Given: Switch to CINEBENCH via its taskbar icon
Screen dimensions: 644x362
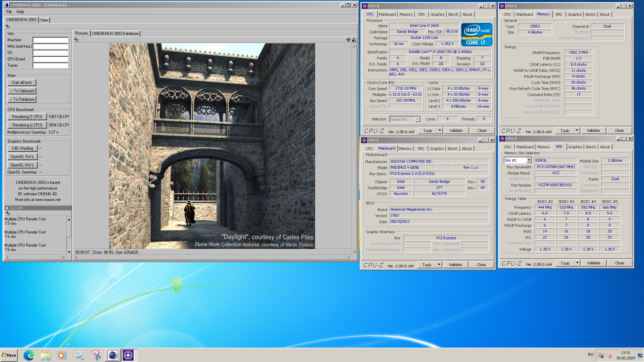Looking at the screenshot, I should pos(112,355).
